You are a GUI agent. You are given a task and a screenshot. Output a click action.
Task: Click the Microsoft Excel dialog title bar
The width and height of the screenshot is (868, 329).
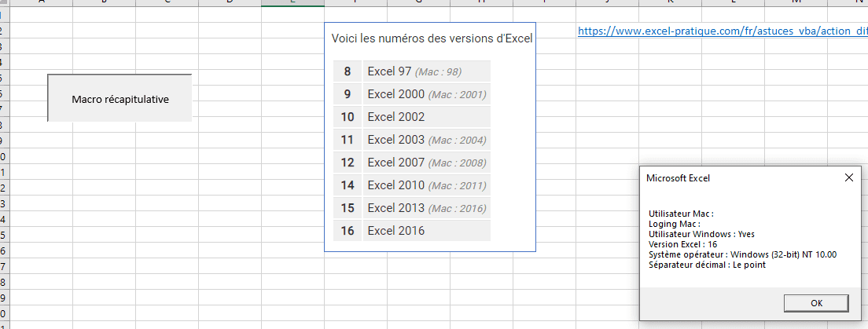731,177
